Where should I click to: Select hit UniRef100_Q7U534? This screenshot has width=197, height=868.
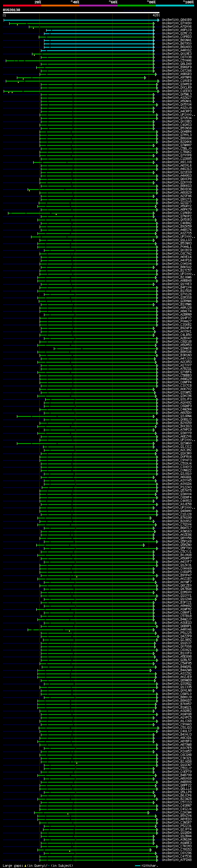coord(176,118)
